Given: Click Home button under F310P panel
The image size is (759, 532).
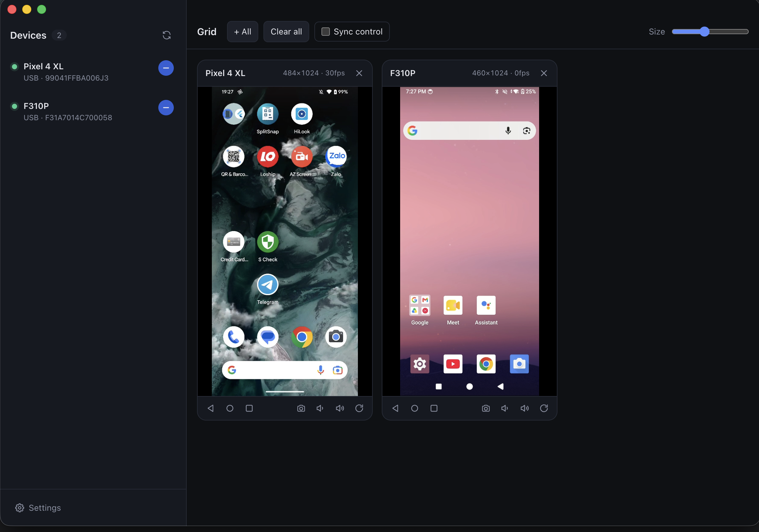Looking at the screenshot, I should pos(415,408).
